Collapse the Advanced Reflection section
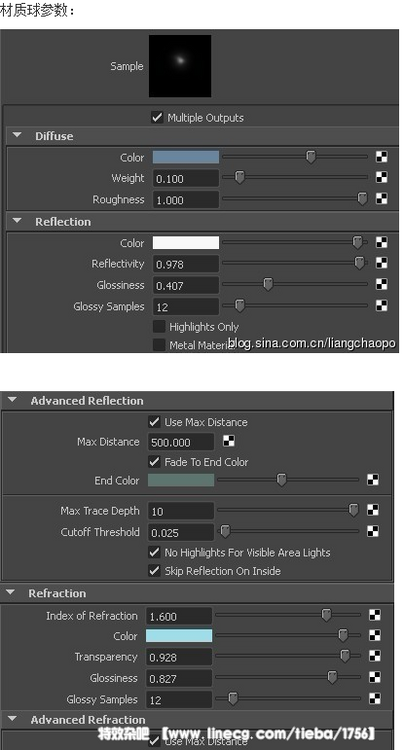Viewport: 404px width, 750px height. [12, 400]
